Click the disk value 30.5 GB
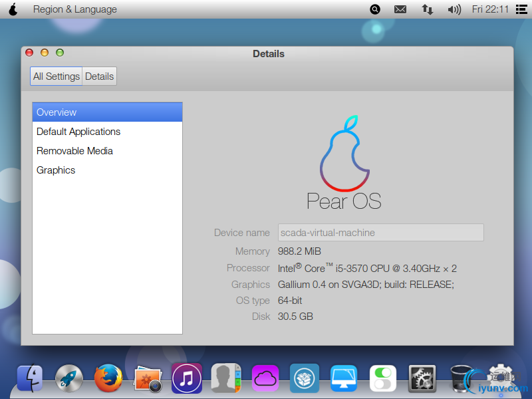The width and height of the screenshot is (532, 399). point(295,317)
